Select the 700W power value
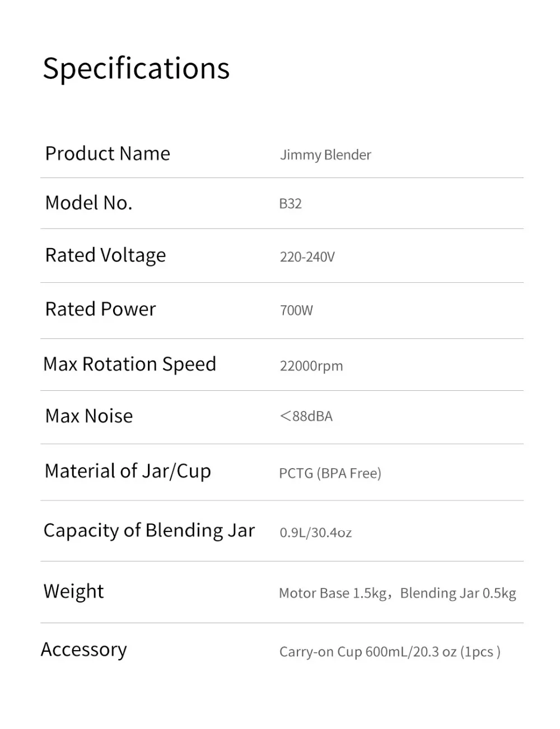Screen dimensions: 560x729 click(x=296, y=311)
